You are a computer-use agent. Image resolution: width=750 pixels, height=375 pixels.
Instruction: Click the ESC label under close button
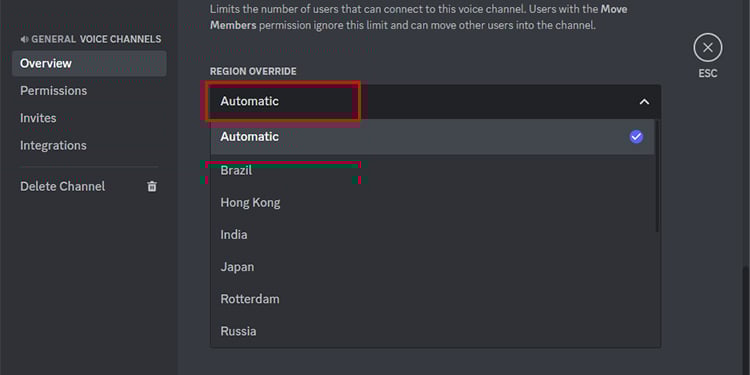tap(708, 73)
